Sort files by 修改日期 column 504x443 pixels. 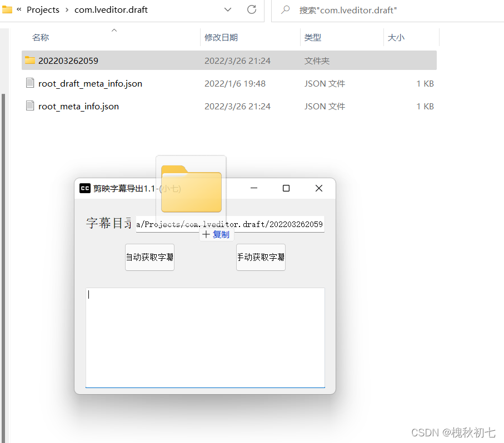pyautogui.click(x=221, y=38)
